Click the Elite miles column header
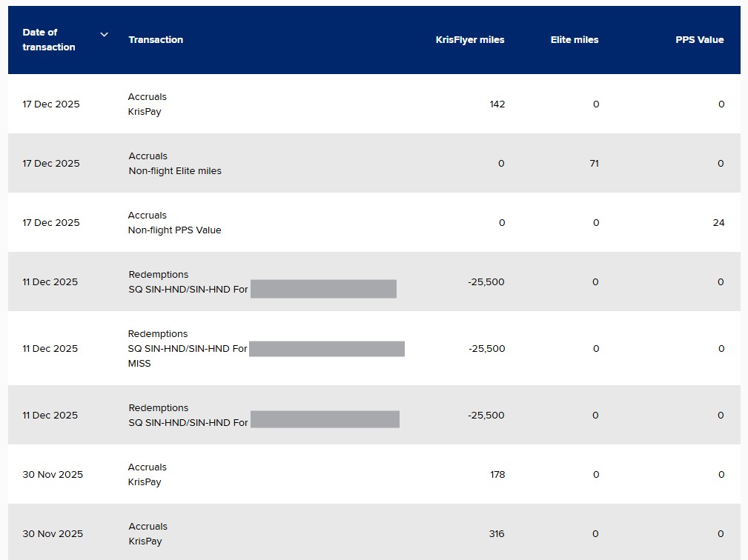 pos(575,40)
